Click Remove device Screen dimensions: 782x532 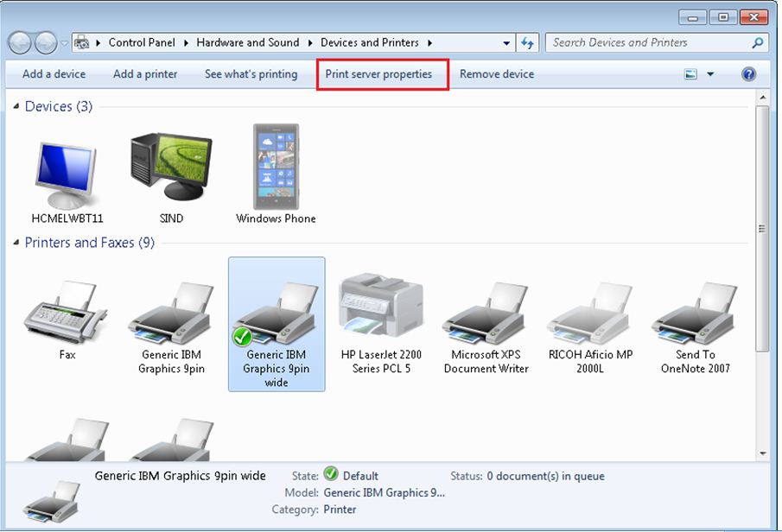(x=496, y=74)
